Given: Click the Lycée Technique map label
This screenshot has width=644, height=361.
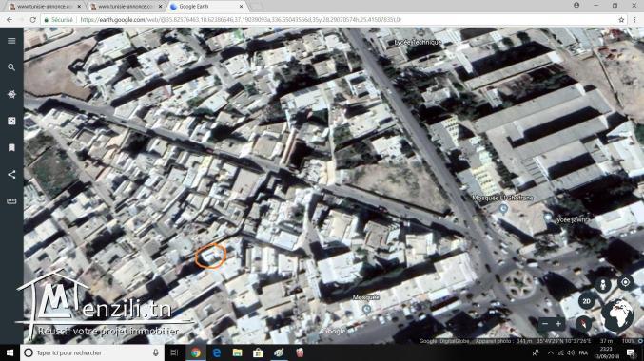Looking at the screenshot, I should coord(418,42).
